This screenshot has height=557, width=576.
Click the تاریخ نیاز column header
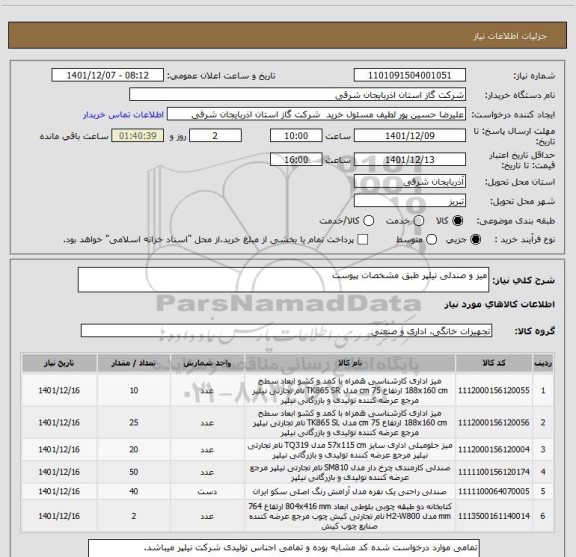[59, 363]
